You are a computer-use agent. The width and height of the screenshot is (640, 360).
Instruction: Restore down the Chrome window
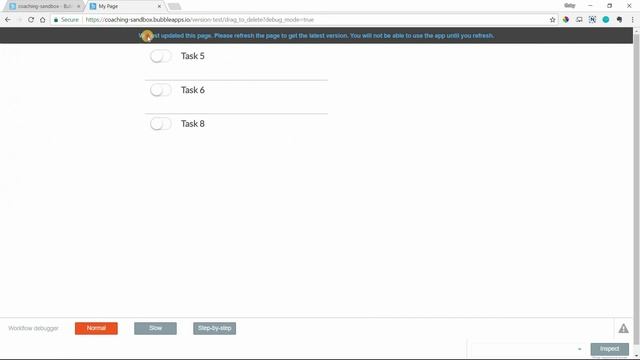pyautogui.click(x=609, y=6)
